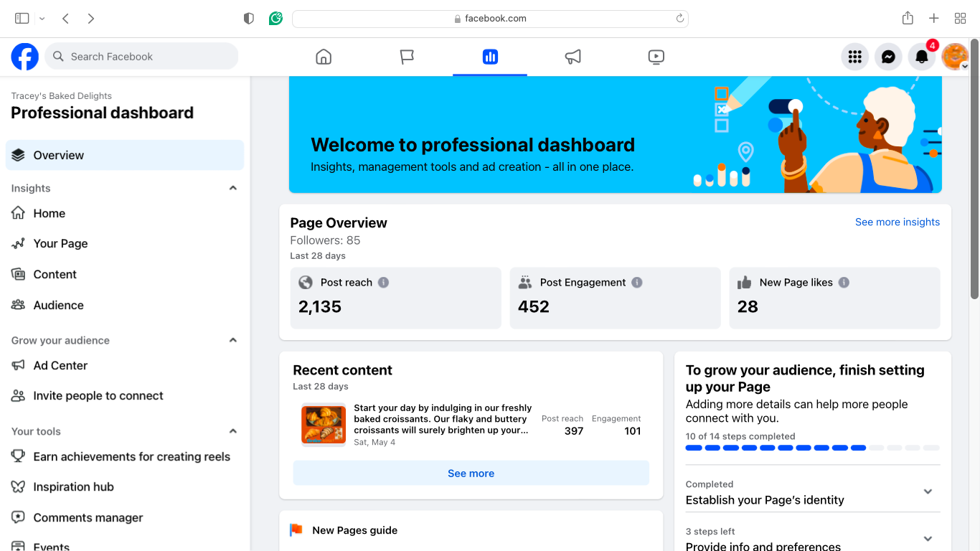Show info for New Page likes
The height and width of the screenshot is (551, 980).
844,283
